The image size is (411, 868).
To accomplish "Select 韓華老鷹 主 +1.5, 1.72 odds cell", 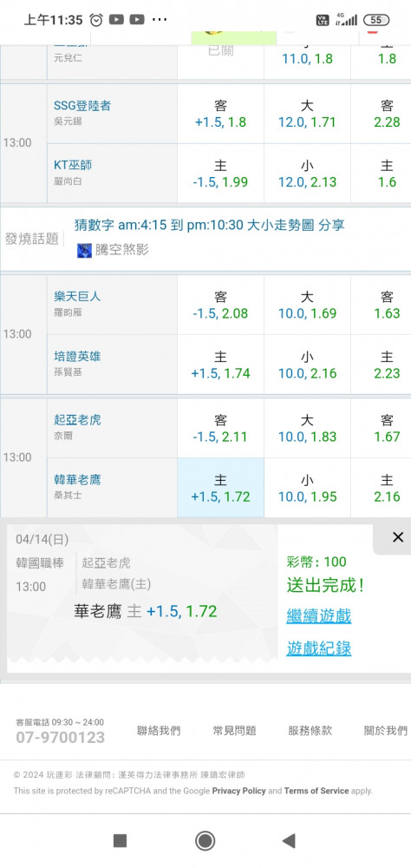I will click(220, 488).
